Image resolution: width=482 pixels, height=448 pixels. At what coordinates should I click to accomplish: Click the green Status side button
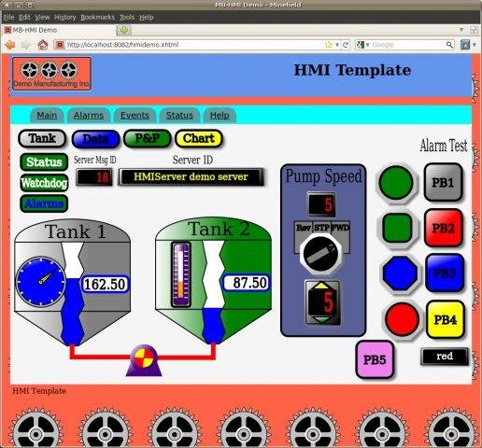pos(44,161)
